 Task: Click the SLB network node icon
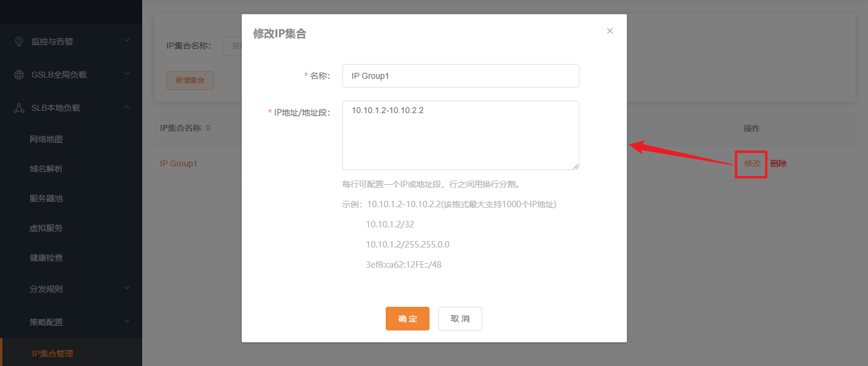[19, 108]
